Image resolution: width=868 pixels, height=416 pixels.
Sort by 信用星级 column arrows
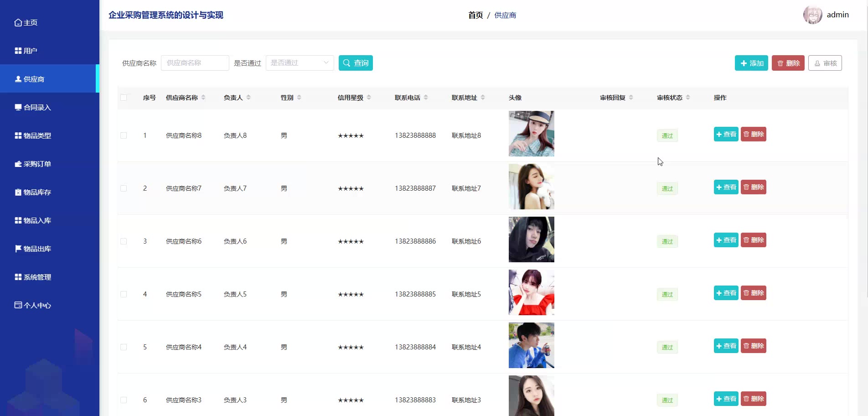369,98
